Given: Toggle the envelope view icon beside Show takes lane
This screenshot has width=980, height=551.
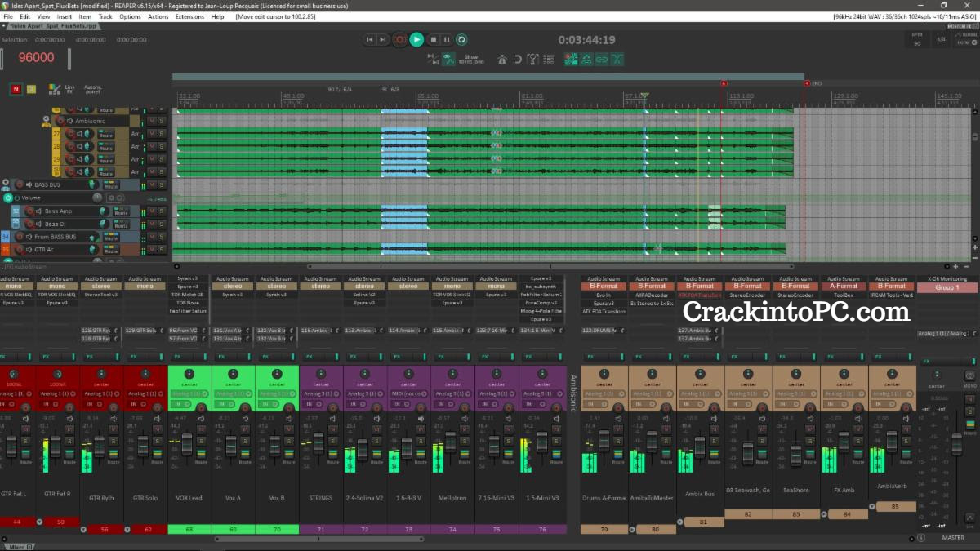Looking at the screenshot, I should point(448,59).
